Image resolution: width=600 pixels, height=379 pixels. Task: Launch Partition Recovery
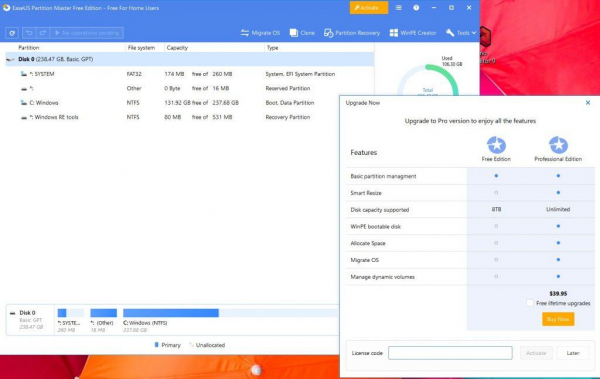pos(352,33)
